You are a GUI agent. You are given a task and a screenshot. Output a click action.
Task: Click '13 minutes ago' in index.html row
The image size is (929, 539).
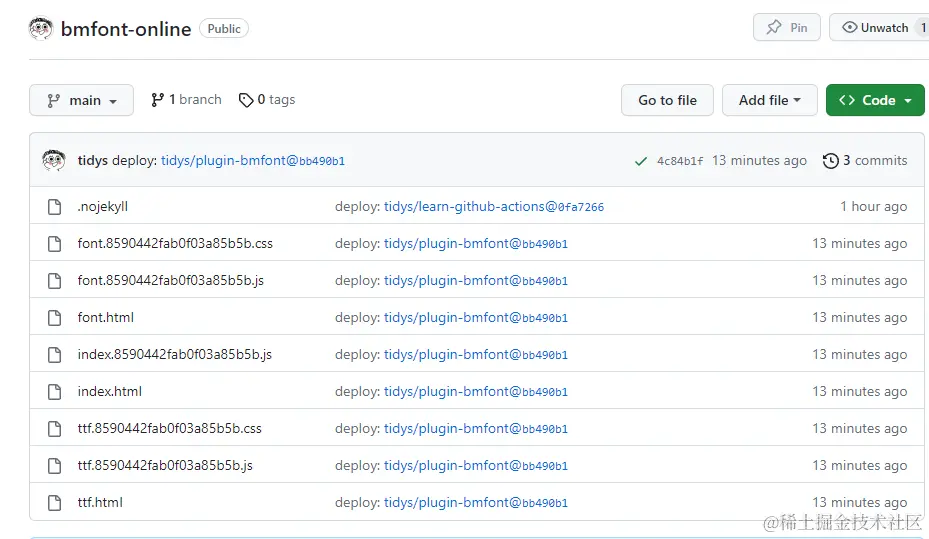click(860, 392)
